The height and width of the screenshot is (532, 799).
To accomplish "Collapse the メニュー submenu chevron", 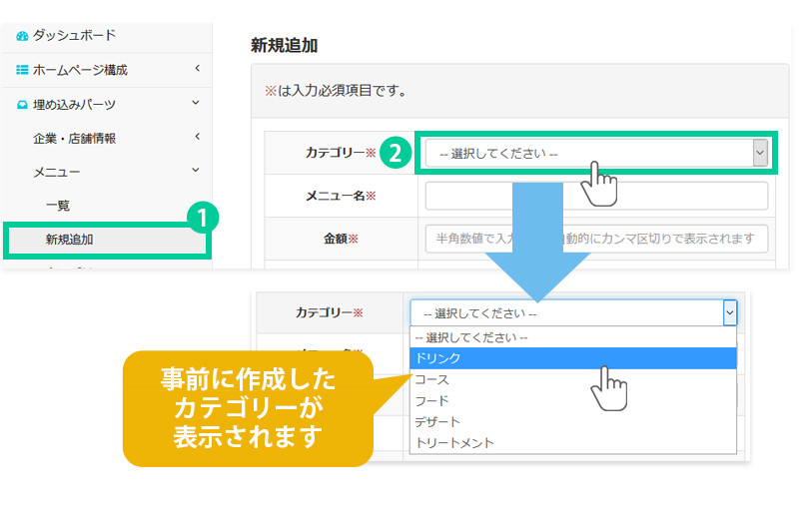I will (197, 171).
